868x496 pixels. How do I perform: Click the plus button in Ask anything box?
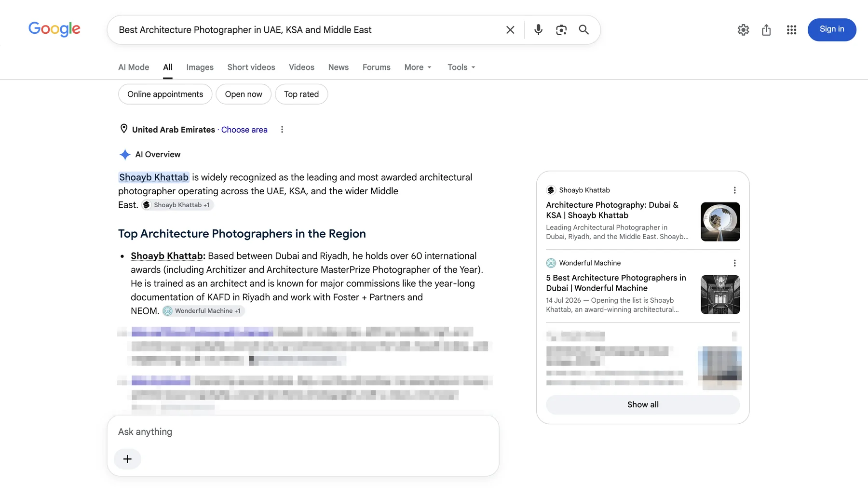pos(127,459)
